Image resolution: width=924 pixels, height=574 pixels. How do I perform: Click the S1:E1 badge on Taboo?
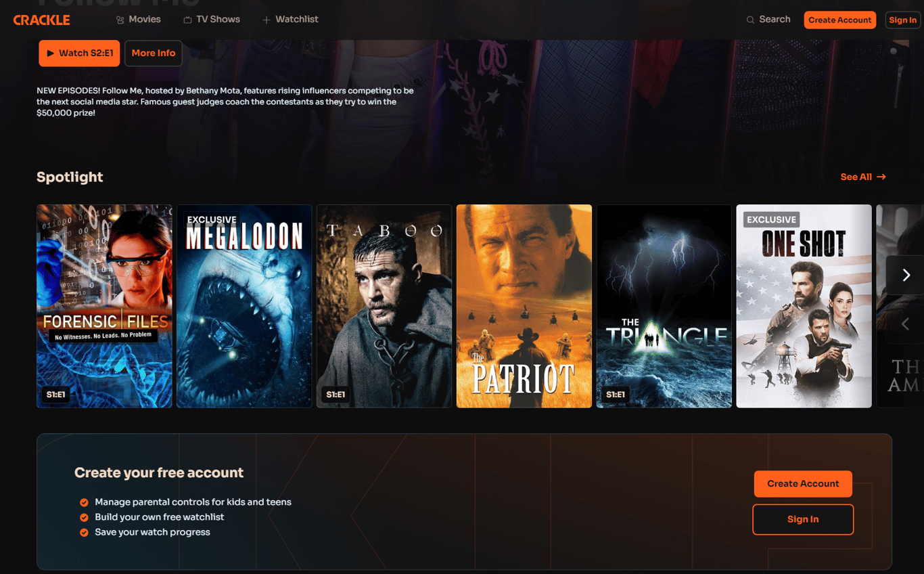(336, 394)
